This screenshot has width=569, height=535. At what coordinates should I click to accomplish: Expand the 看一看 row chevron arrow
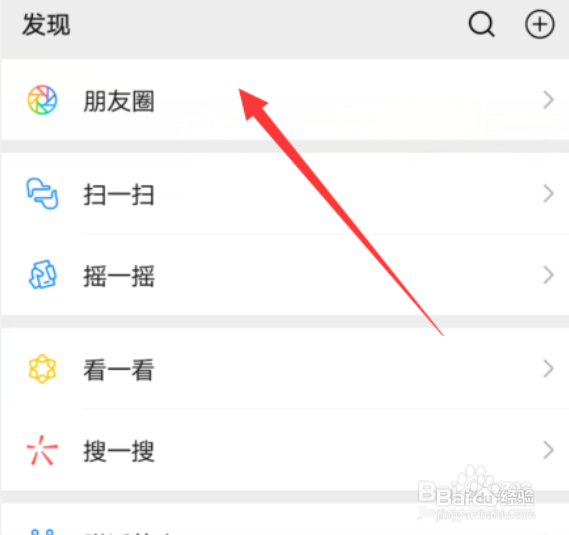(x=548, y=369)
